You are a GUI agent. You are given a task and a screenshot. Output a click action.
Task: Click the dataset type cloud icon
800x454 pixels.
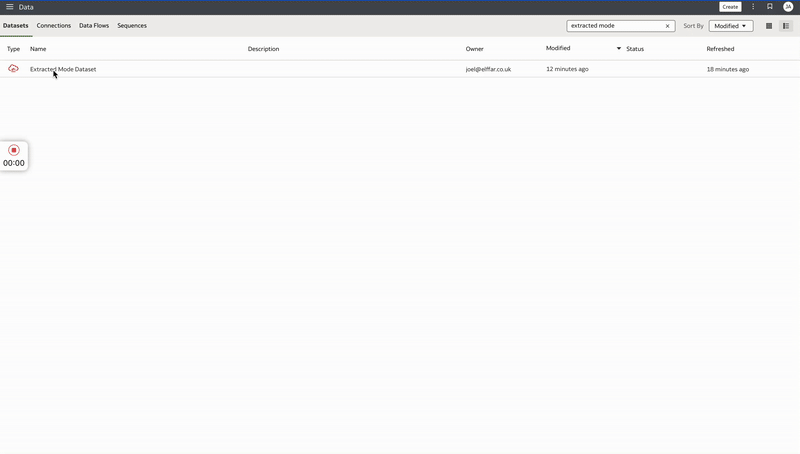(x=13, y=68)
